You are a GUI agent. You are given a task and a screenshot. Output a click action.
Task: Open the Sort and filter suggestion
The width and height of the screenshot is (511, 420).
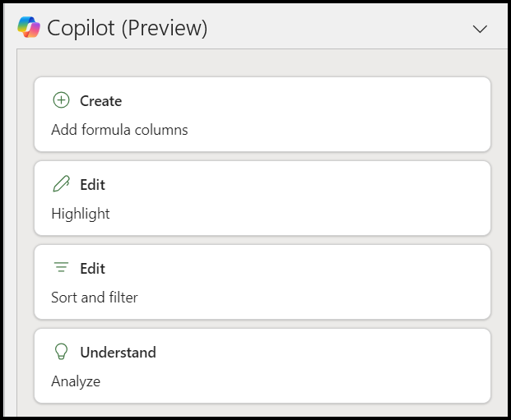[x=262, y=282]
